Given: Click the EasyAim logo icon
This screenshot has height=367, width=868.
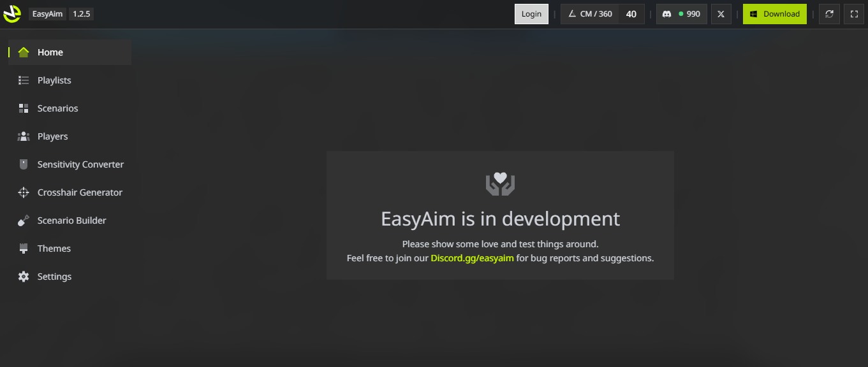Looking at the screenshot, I should click(x=12, y=13).
